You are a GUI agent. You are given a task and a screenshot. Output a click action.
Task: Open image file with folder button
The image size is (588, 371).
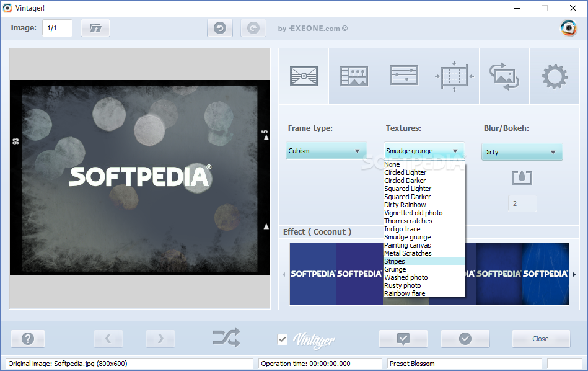(x=95, y=28)
